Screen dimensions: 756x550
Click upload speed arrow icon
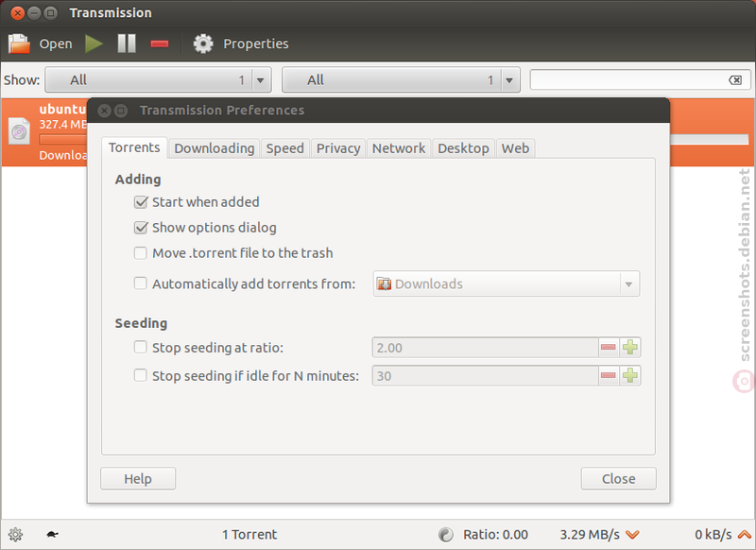coord(745,535)
